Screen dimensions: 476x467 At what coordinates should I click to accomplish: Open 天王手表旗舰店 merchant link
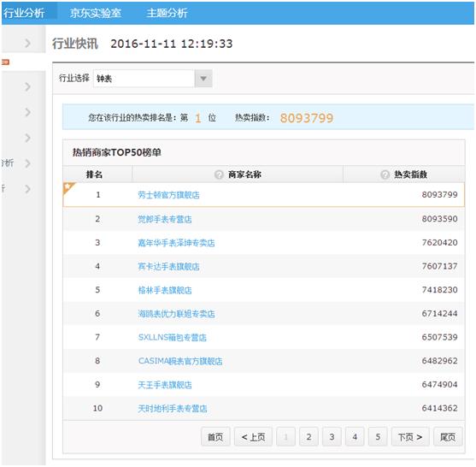click(165, 385)
